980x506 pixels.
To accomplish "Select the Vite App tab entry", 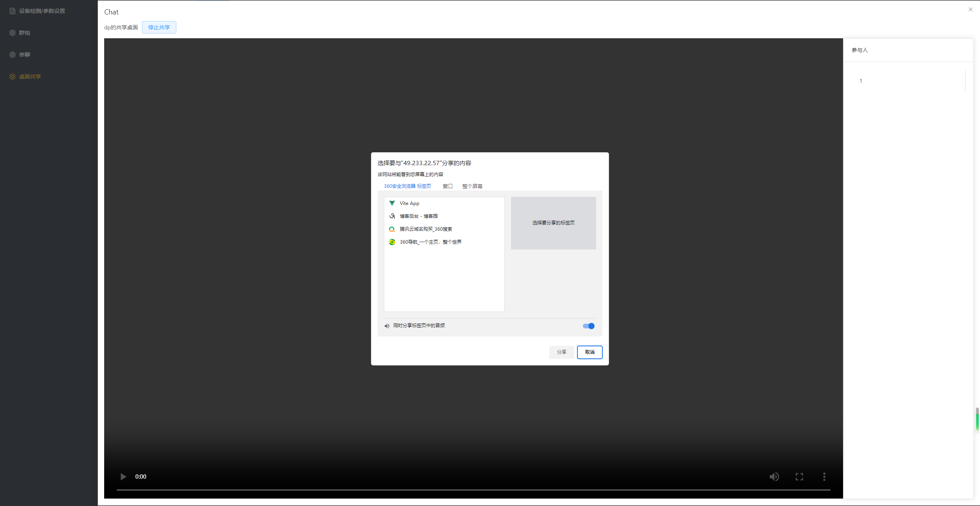I will (x=410, y=203).
